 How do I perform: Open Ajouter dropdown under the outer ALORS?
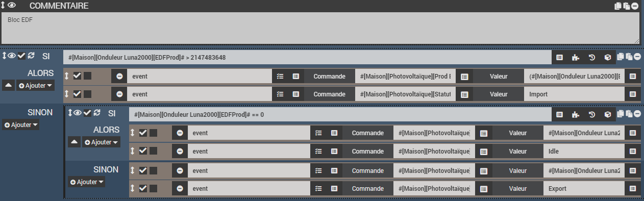coord(35,86)
